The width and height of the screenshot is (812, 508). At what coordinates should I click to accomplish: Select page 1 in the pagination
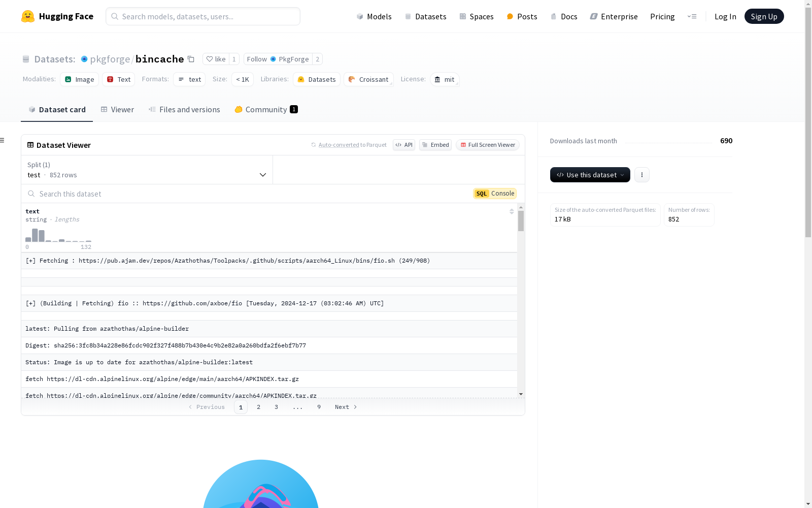(x=241, y=407)
